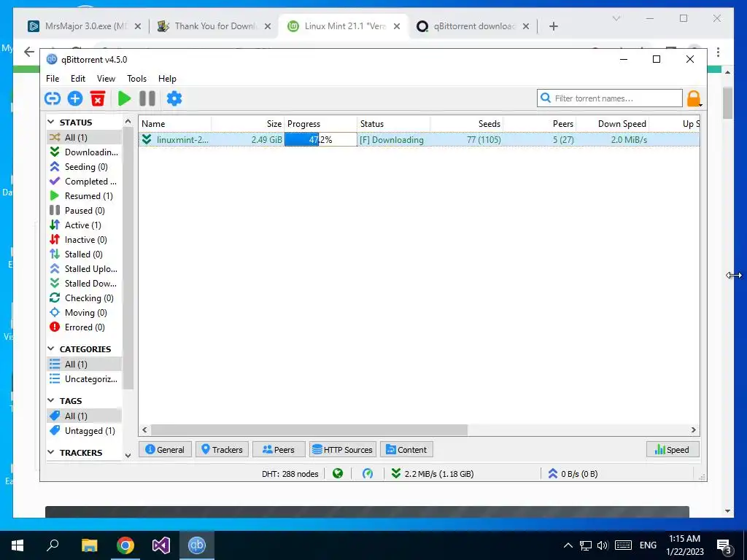Select Resumed (1) filter

[85, 195]
